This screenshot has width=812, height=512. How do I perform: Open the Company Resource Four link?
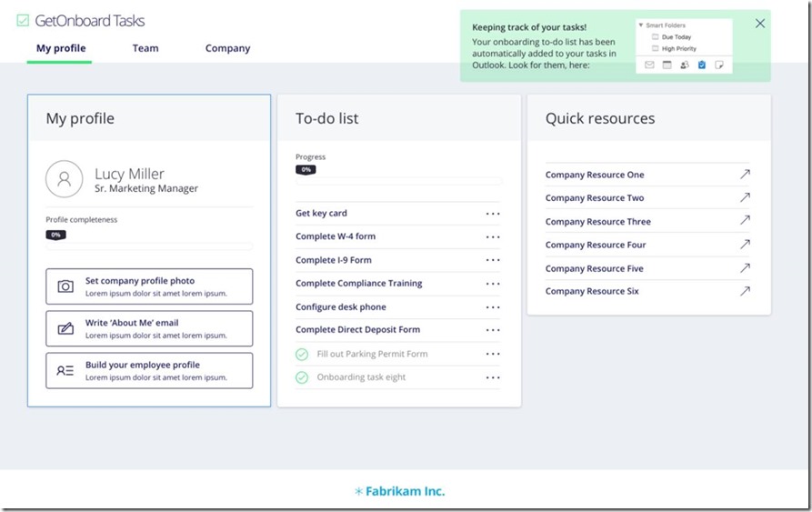[596, 245]
